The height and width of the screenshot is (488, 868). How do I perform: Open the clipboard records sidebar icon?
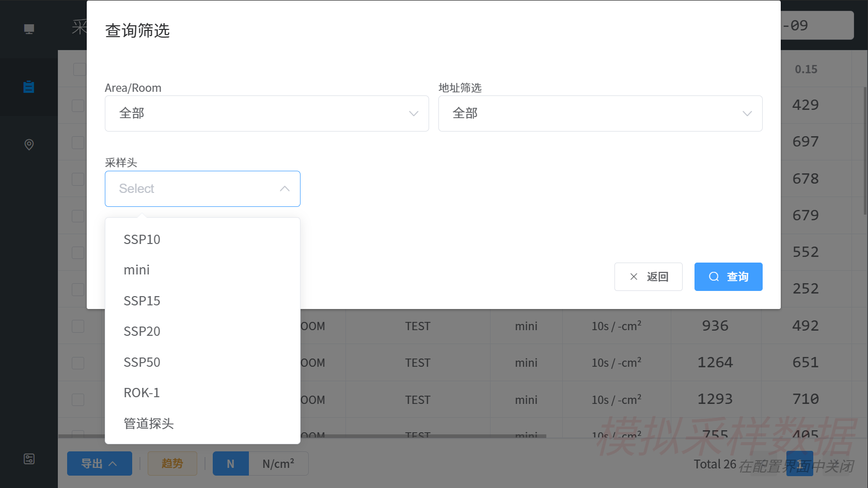(x=29, y=87)
